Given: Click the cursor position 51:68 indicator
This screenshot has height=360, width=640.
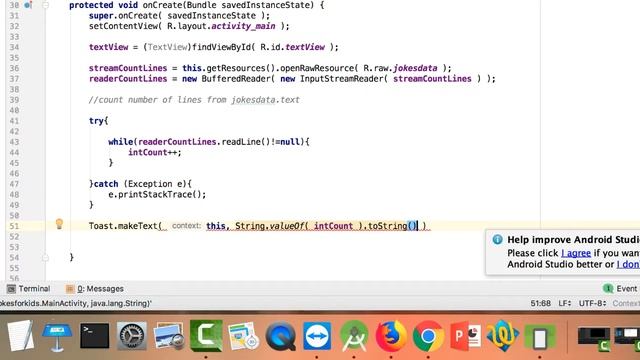Looking at the screenshot, I should [540, 303].
